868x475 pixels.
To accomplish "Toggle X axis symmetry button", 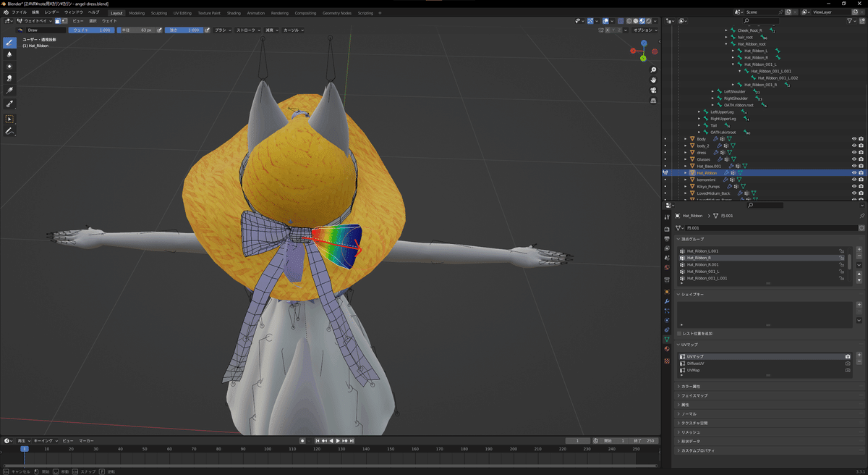I will click(607, 30).
